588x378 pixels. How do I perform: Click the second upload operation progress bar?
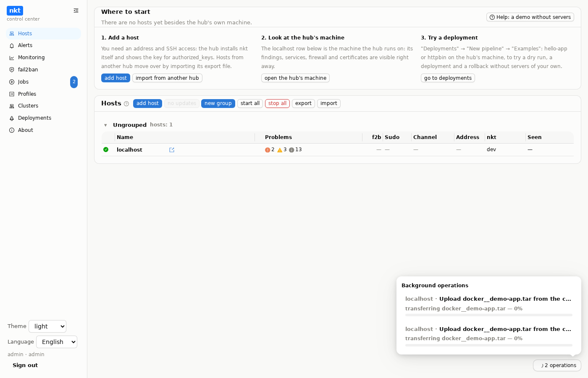pyautogui.click(x=489, y=345)
